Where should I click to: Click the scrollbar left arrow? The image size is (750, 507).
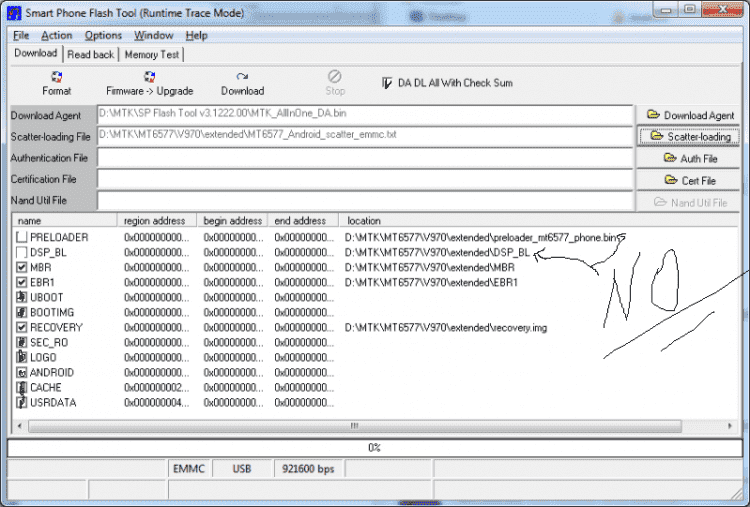pyautogui.click(x=20, y=426)
